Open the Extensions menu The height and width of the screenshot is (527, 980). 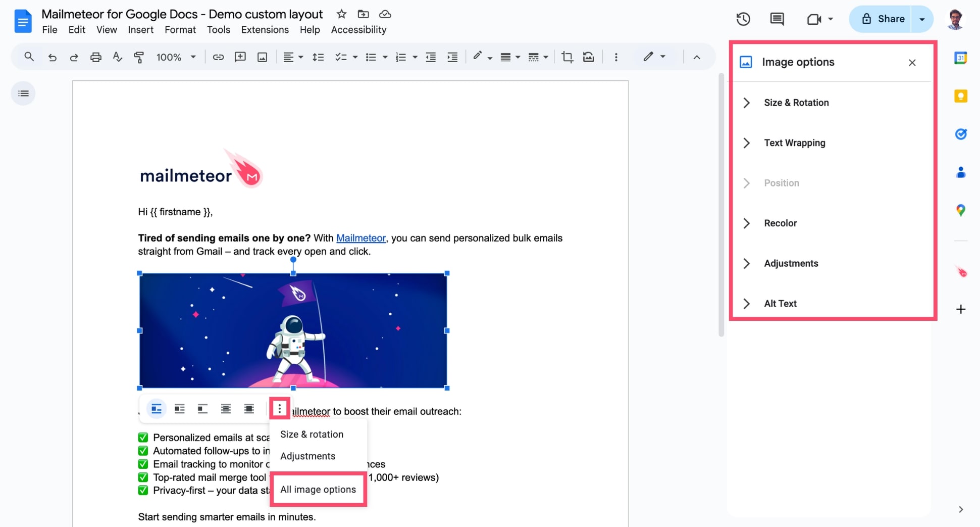click(x=265, y=30)
